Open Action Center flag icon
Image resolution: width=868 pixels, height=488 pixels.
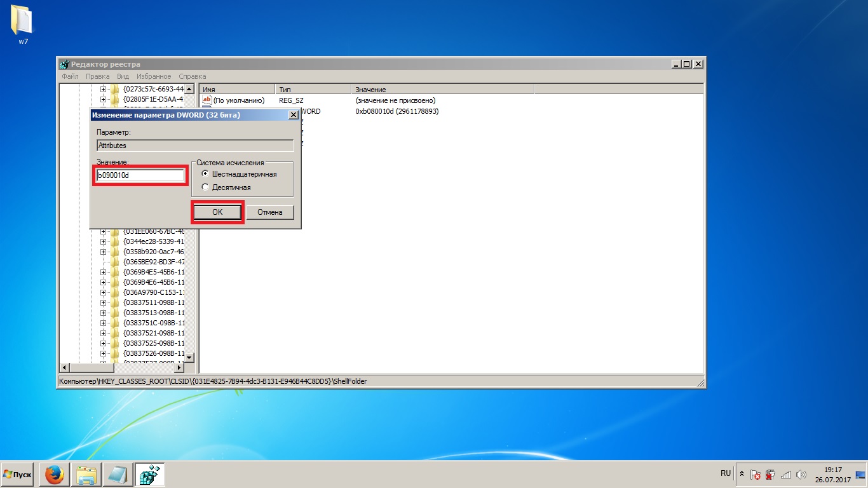[756, 475]
